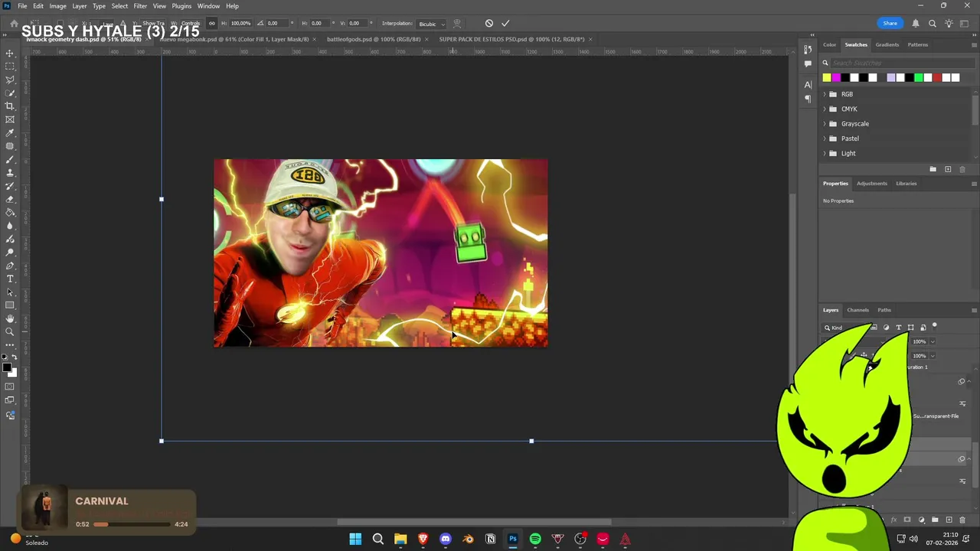The width and height of the screenshot is (980, 551).
Task: Select the Crop tool
Action: point(10,106)
